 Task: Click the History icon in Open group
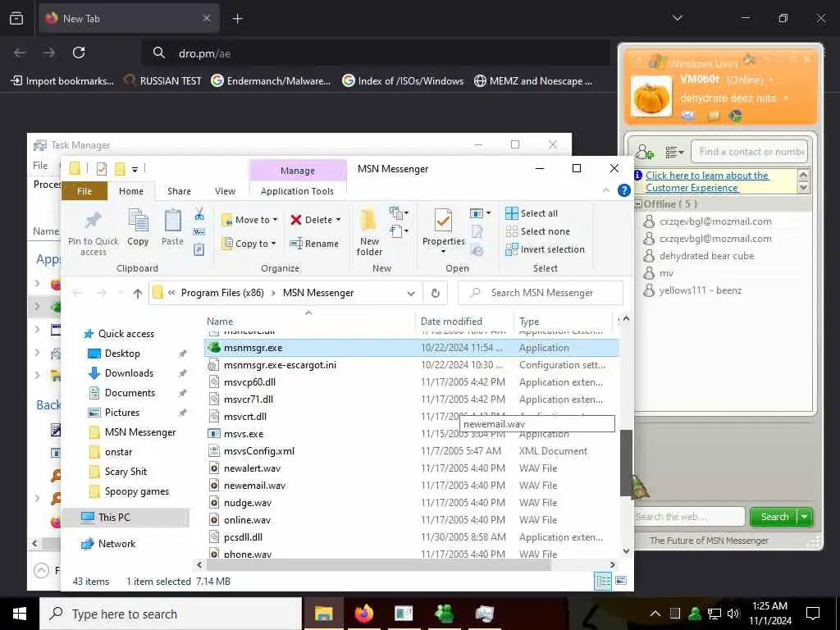click(x=477, y=249)
